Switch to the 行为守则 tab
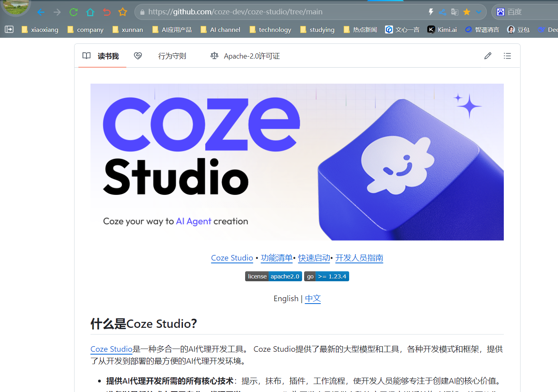558x392 pixels. pyautogui.click(x=172, y=56)
